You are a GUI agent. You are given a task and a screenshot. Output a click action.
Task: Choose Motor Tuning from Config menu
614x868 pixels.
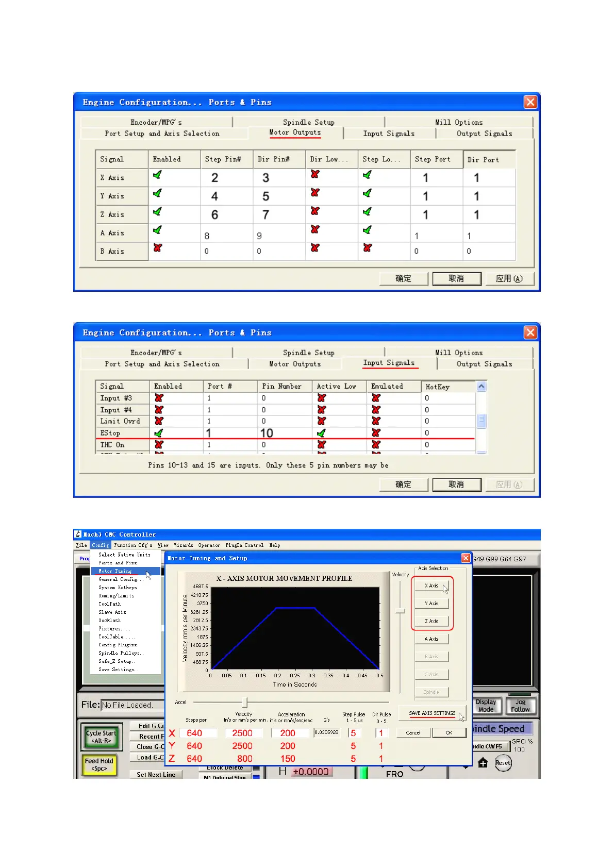click(x=125, y=571)
